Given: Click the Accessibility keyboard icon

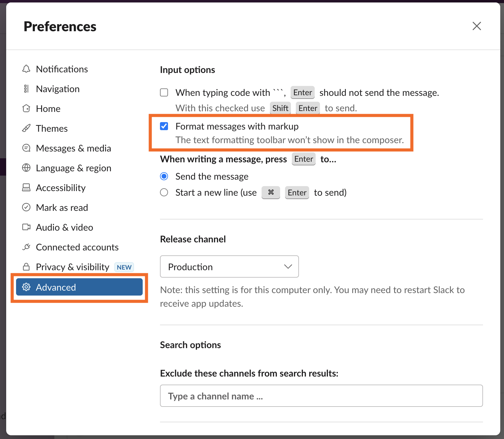Looking at the screenshot, I should 26,188.
